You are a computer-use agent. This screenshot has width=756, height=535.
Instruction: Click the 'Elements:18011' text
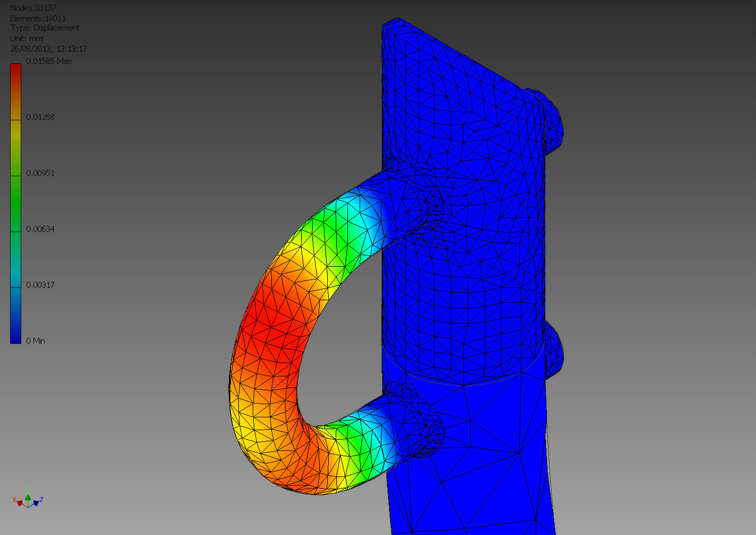pyautogui.click(x=38, y=18)
